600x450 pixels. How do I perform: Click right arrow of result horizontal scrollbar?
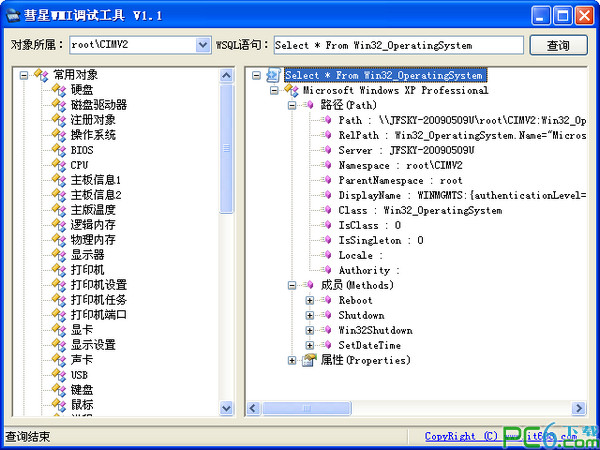[579, 408]
